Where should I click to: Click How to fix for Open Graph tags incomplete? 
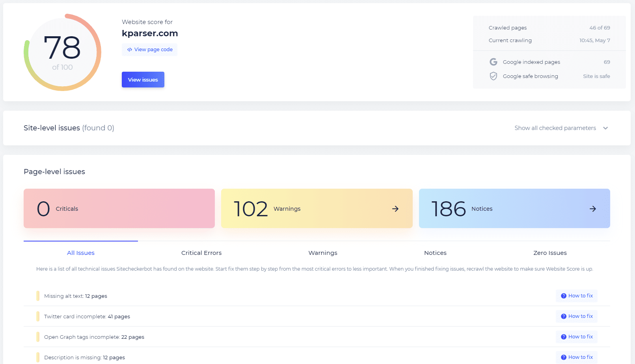pyautogui.click(x=577, y=337)
